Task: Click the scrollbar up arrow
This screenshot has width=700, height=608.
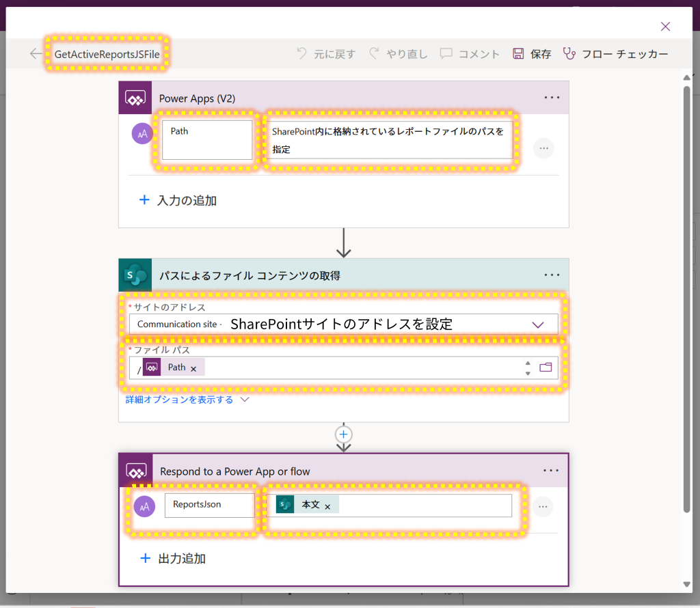Action: coord(686,78)
